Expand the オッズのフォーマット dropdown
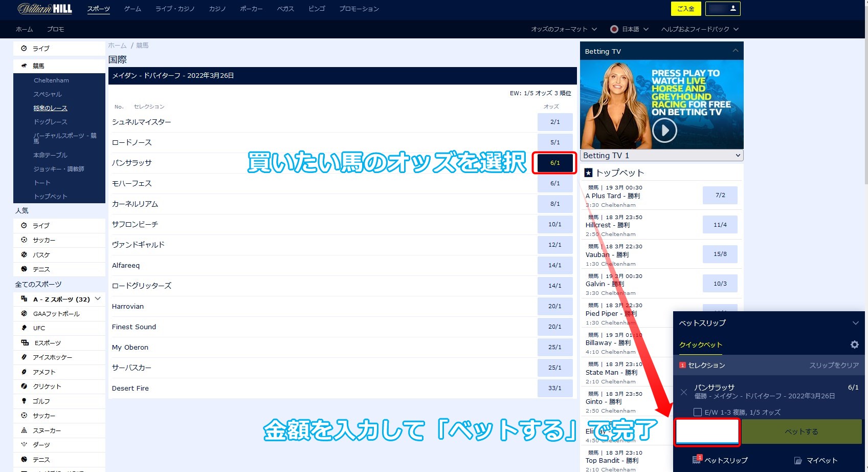This screenshot has width=868, height=472. (x=564, y=29)
